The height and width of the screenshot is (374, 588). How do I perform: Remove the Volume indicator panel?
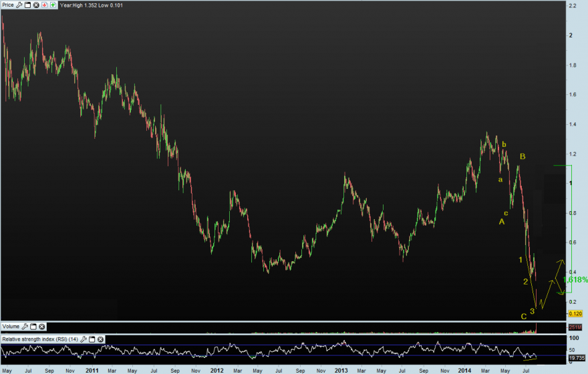point(42,327)
